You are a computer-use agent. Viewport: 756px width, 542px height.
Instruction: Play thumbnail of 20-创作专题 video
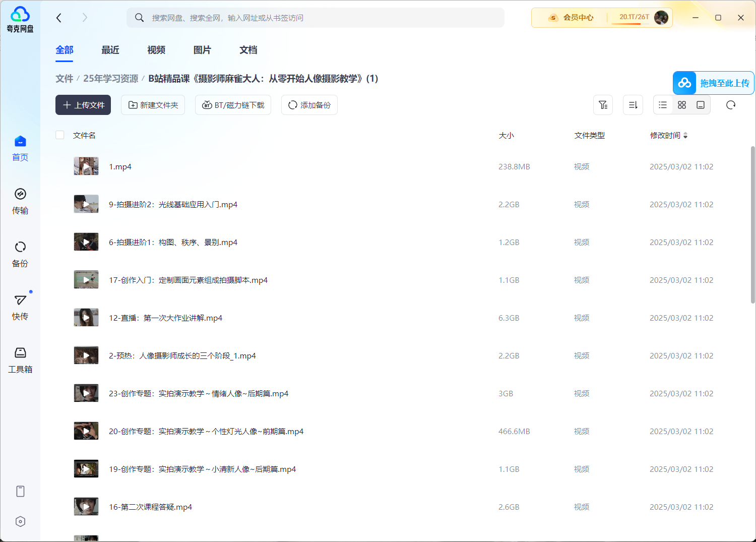[86, 431]
